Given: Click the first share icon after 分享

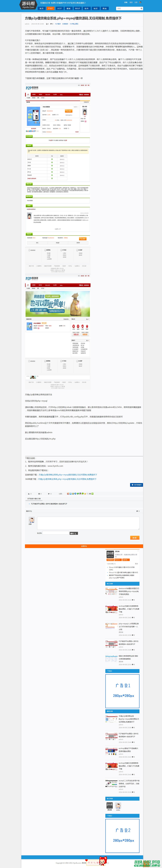Looking at the screenshot, I should click(68, 494).
